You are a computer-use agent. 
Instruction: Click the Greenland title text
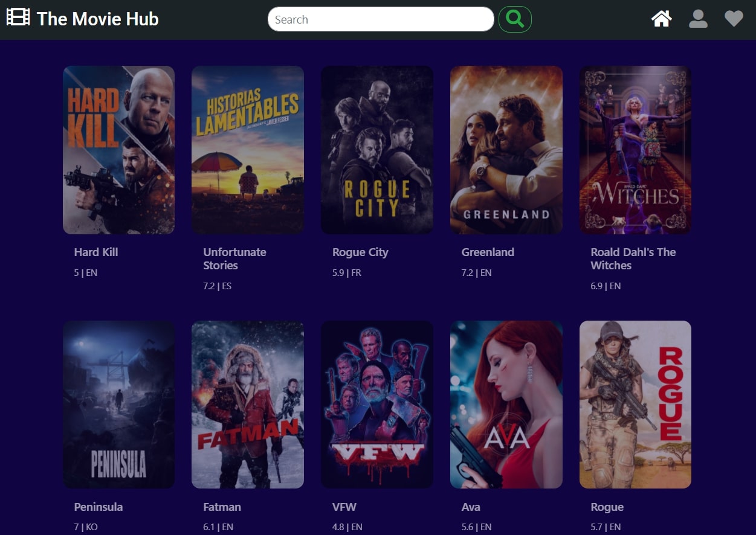coord(488,252)
